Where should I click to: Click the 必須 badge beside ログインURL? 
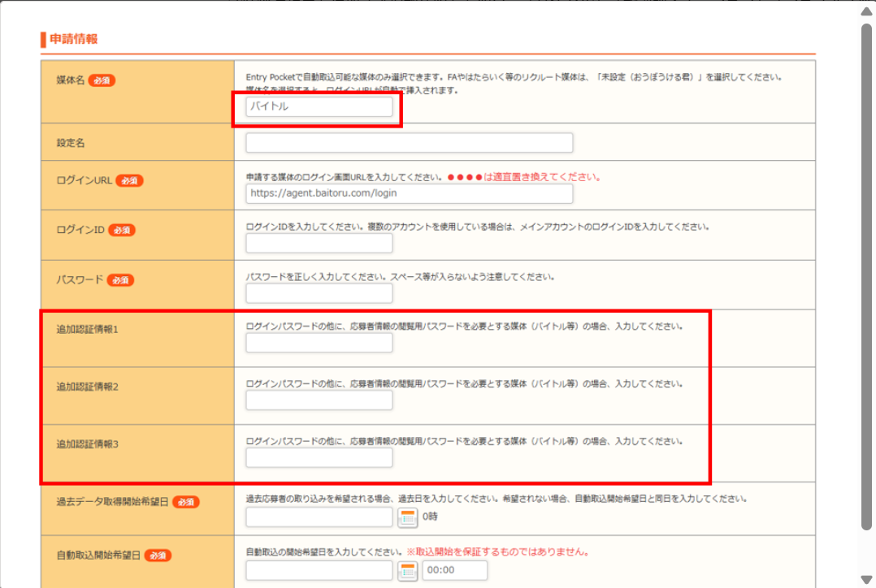click(129, 180)
